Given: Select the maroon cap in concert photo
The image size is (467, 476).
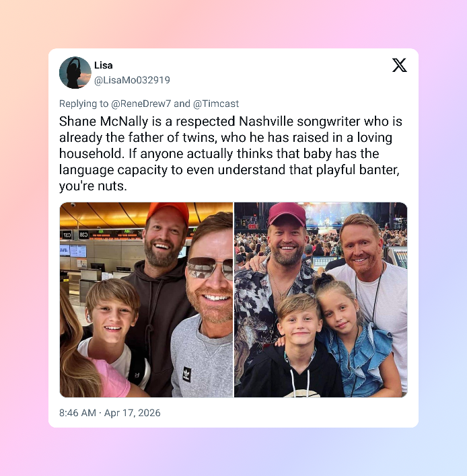Looking at the screenshot, I should tap(287, 214).
